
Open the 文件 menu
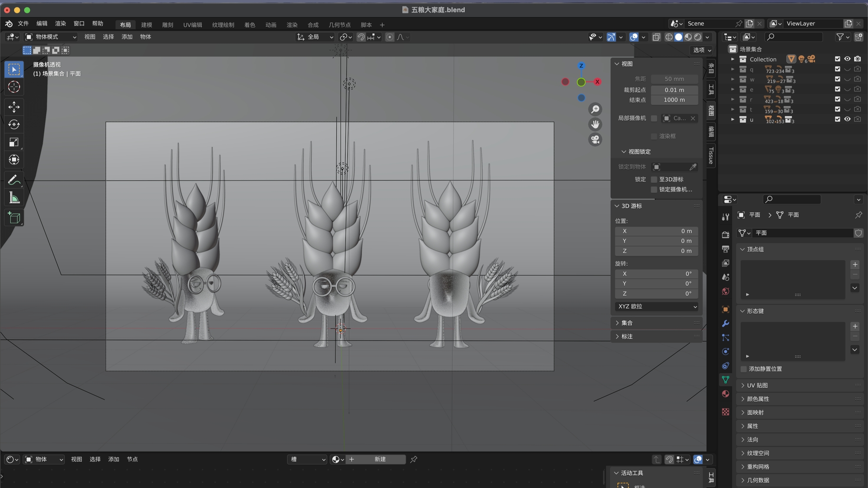click(23, 23)
